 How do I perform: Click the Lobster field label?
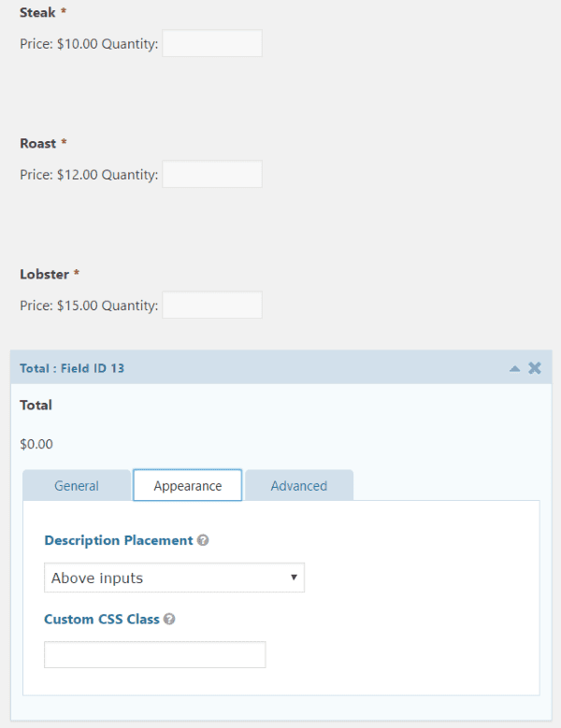click(44, 275)
